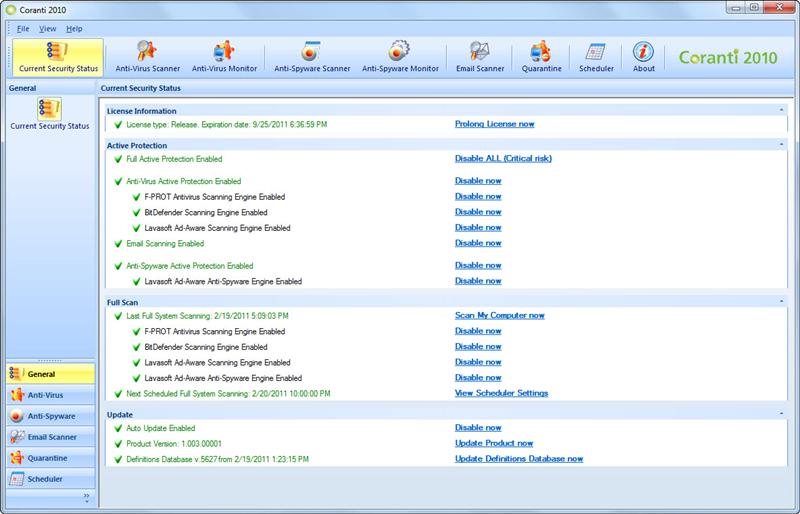The image size is (800, 514).
Task: Click green checkmark beside Email Scanning Enabled
Action: pyautogui.click(x=118, y=244)
